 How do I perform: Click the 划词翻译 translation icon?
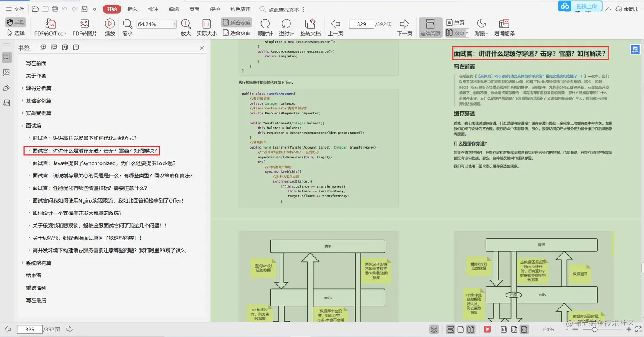(x=504, y=24)
